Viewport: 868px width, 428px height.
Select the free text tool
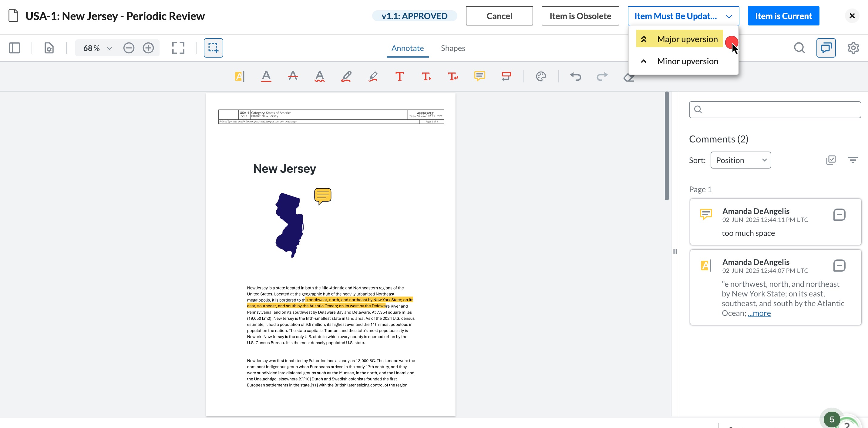pyautogui.click(x=399, y=76)
